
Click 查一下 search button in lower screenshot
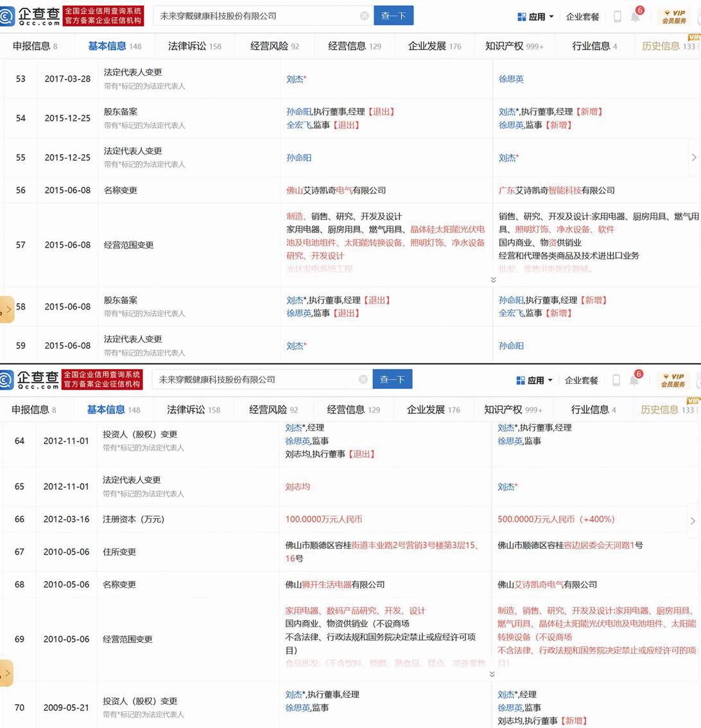click(392, 379)
